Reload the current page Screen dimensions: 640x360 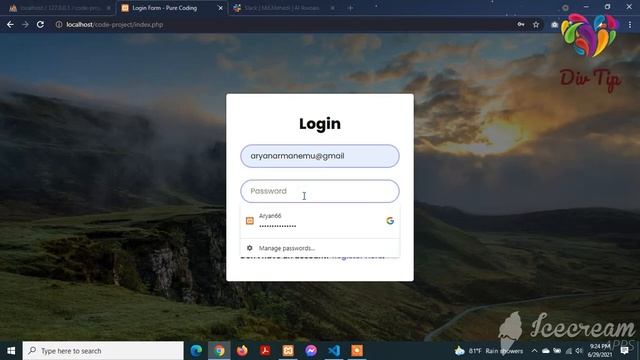40,24
